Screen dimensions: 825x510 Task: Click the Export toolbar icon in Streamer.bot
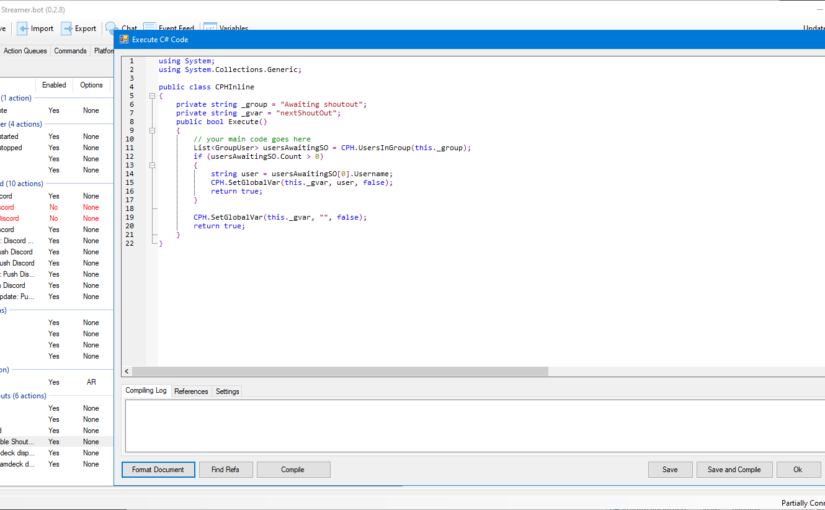[x=67, y=28]
